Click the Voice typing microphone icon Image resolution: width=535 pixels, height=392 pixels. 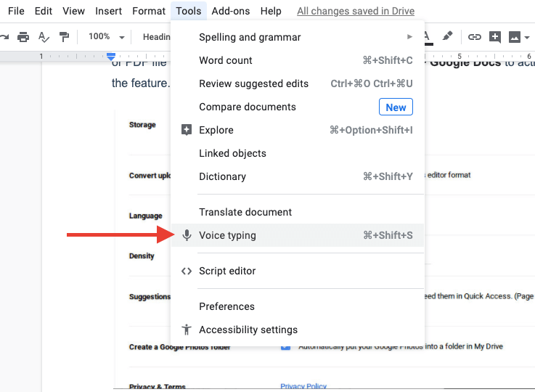187,235
